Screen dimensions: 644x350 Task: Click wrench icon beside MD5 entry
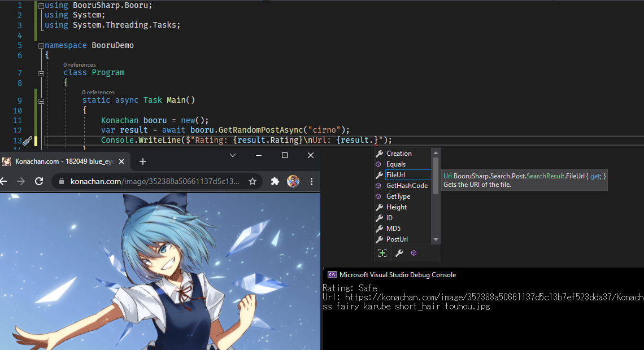[x=380, y=228]
